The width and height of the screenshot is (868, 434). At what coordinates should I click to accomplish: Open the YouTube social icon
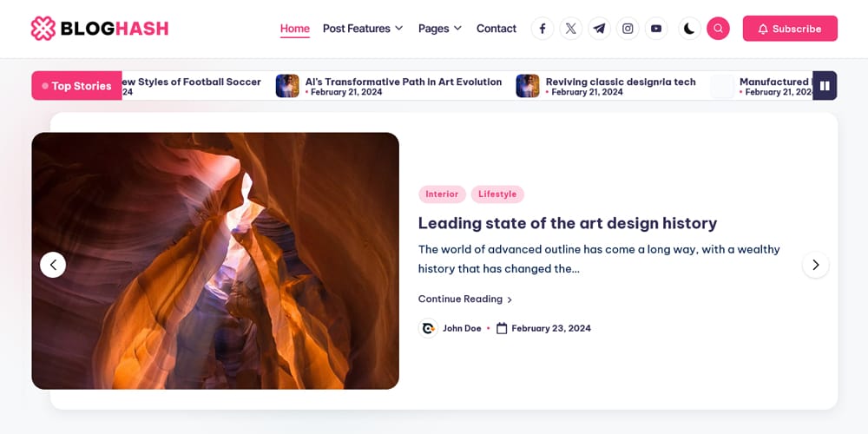[656, 29]
